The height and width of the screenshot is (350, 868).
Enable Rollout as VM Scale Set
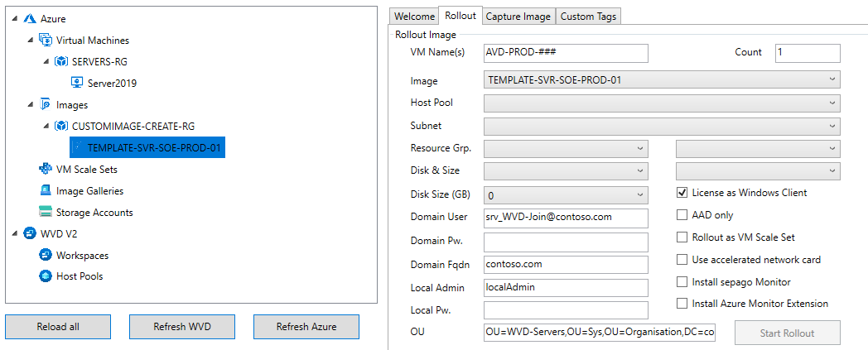[x=682, y=237]
